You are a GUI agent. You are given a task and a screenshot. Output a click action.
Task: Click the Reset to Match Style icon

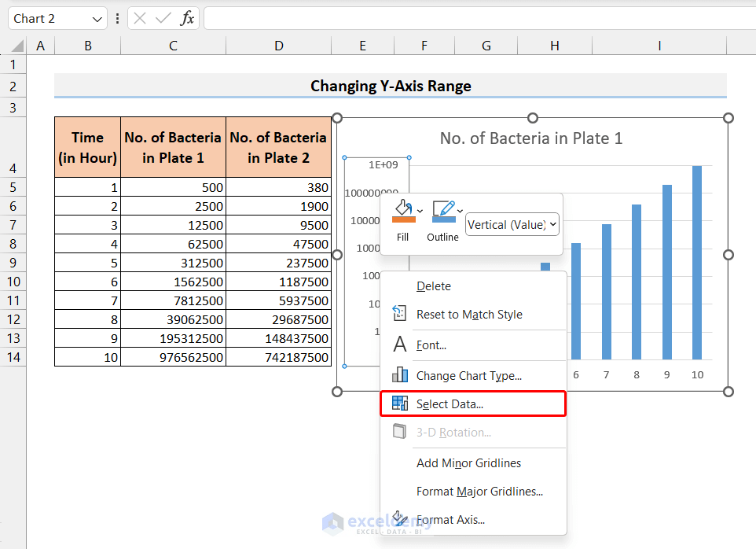point(401,312)
